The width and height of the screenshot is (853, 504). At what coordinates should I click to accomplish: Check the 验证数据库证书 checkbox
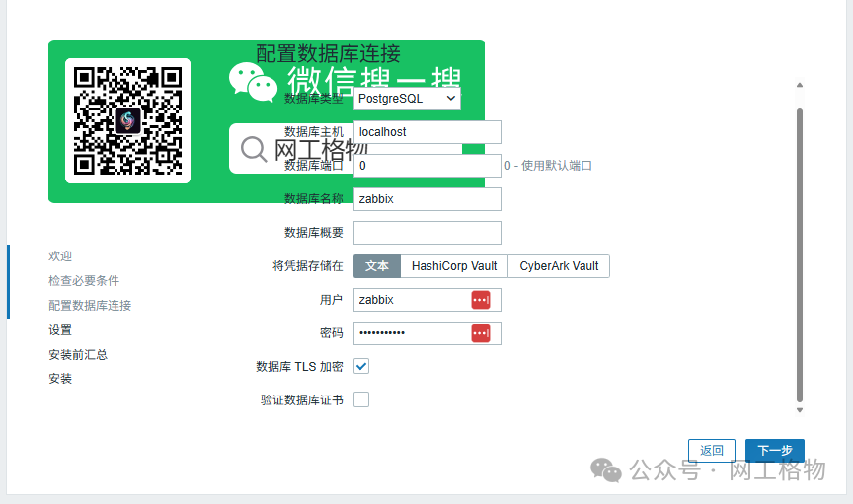[x=361, y=399]
